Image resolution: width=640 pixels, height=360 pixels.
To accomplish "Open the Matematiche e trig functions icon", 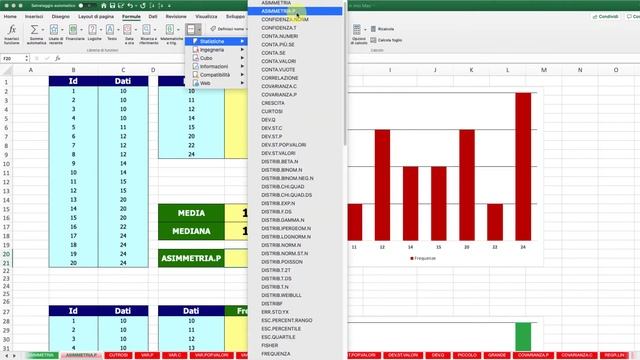I will click(x=169, y=29).
